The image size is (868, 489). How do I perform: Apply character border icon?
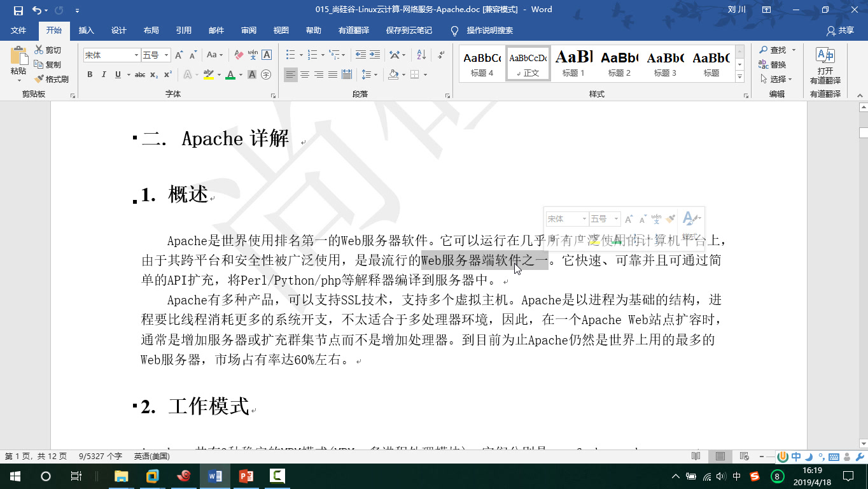pos(267,55)
